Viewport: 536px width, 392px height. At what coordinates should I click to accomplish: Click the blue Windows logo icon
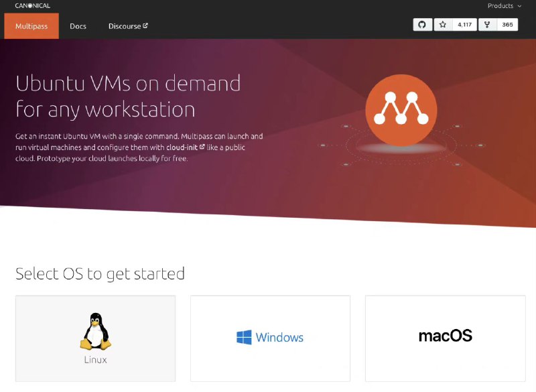(x=244, y=337)
